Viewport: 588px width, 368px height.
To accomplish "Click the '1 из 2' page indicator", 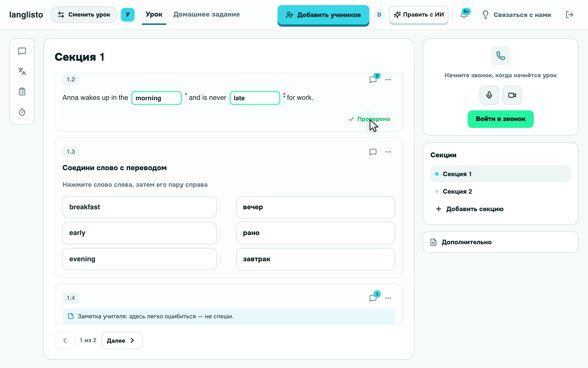I will click(88, 340).
